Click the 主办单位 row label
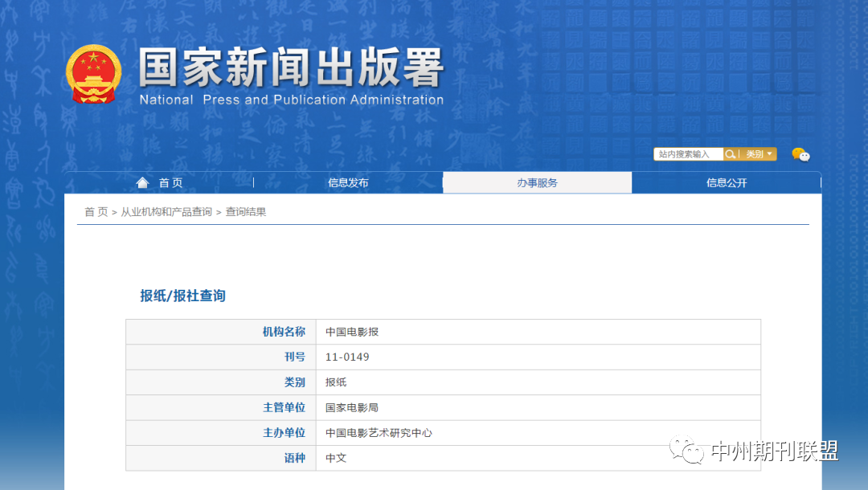The width and height of the screenshot is (868, 490). coord(284,432)
